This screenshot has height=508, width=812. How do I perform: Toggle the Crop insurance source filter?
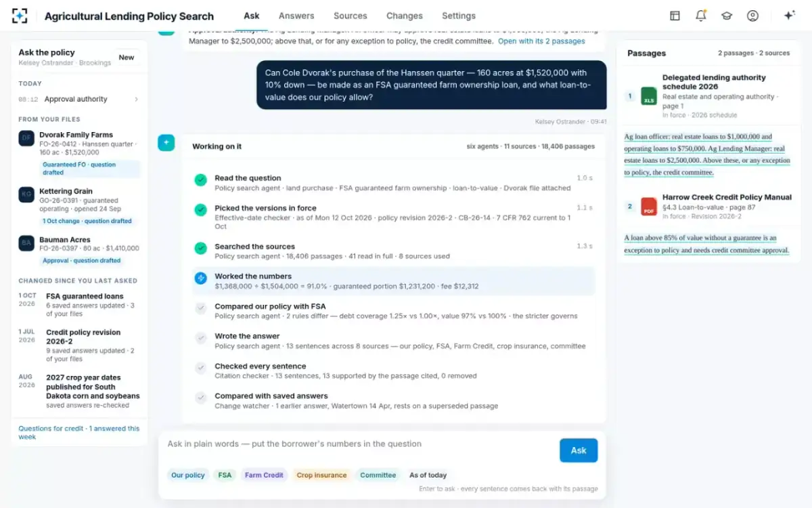click(x=321, y=475)
